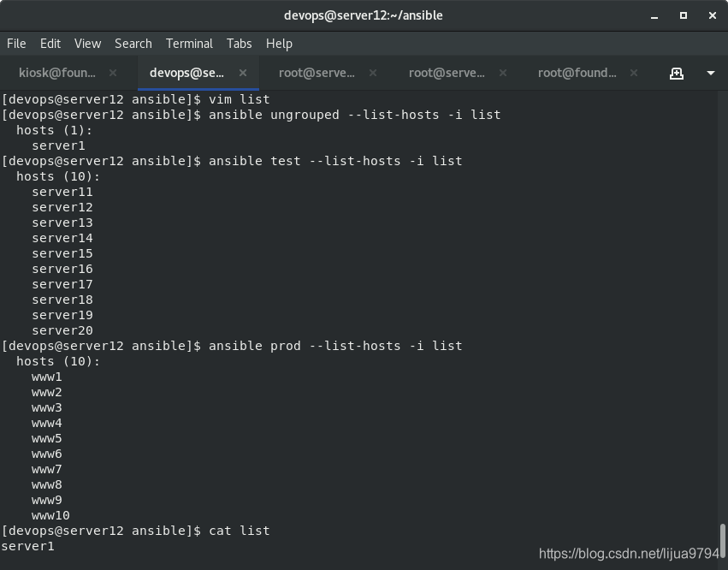Click the server13 output line
Viewport: 728px width, 570px height.
coord(62,223)
